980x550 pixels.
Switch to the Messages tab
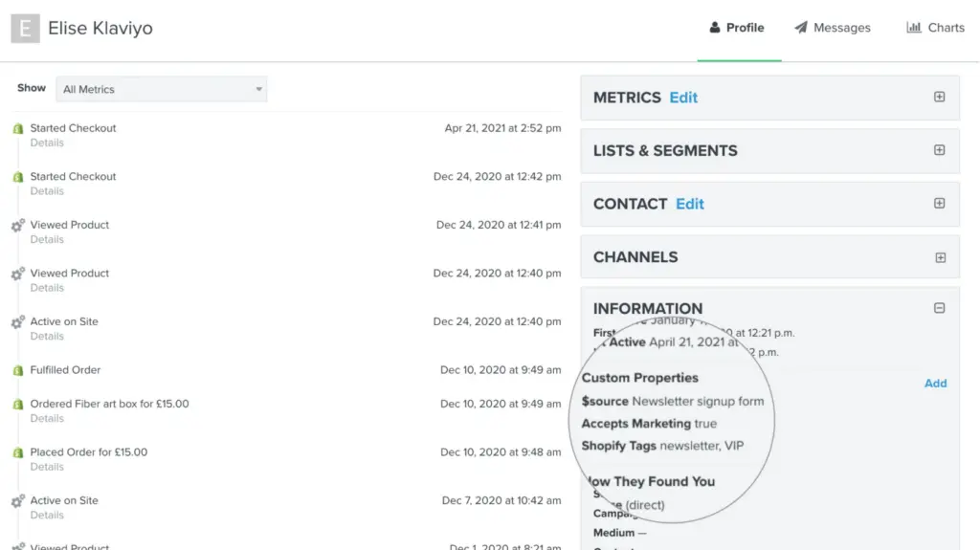[841, 28]
